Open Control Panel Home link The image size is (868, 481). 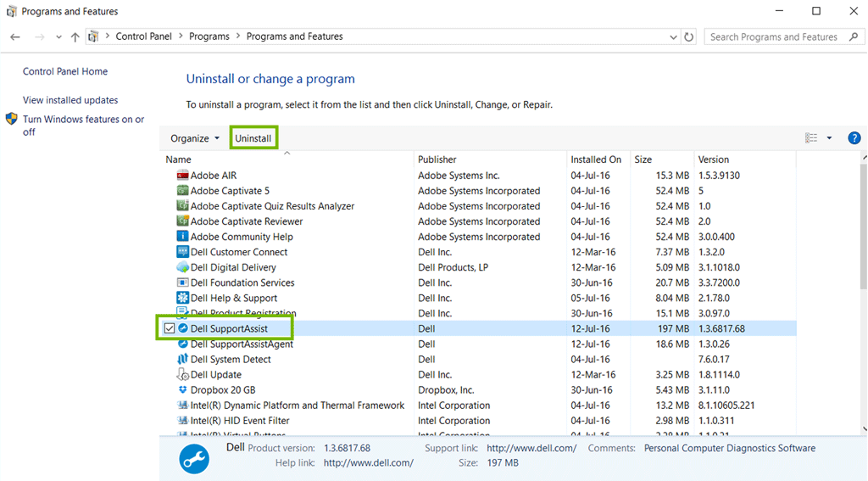65,71
